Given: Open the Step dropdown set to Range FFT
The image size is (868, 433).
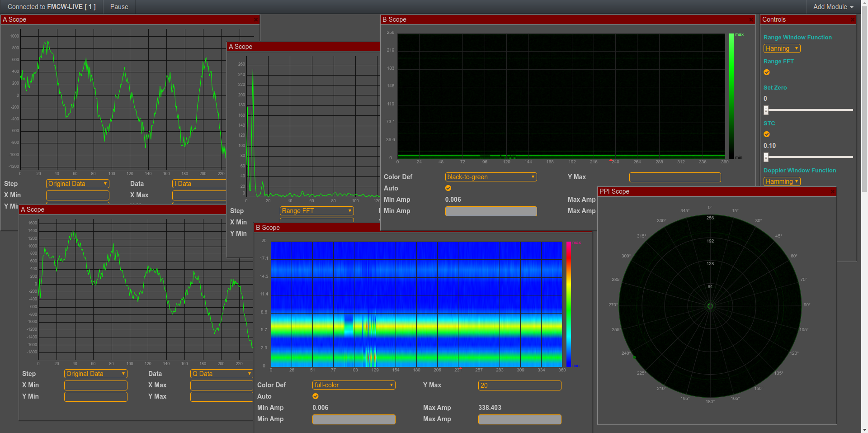Looking at the screenshot, I should (316, 211).
